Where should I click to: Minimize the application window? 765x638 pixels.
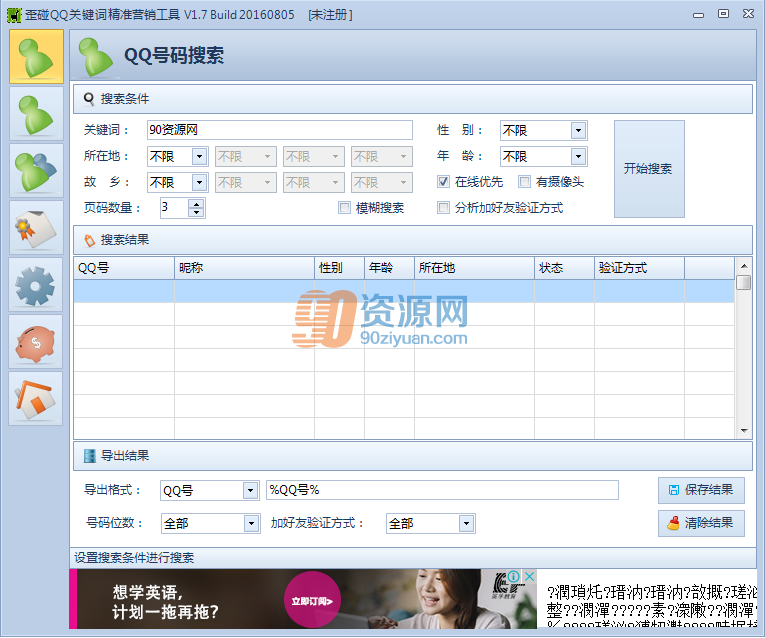point(699,15)
